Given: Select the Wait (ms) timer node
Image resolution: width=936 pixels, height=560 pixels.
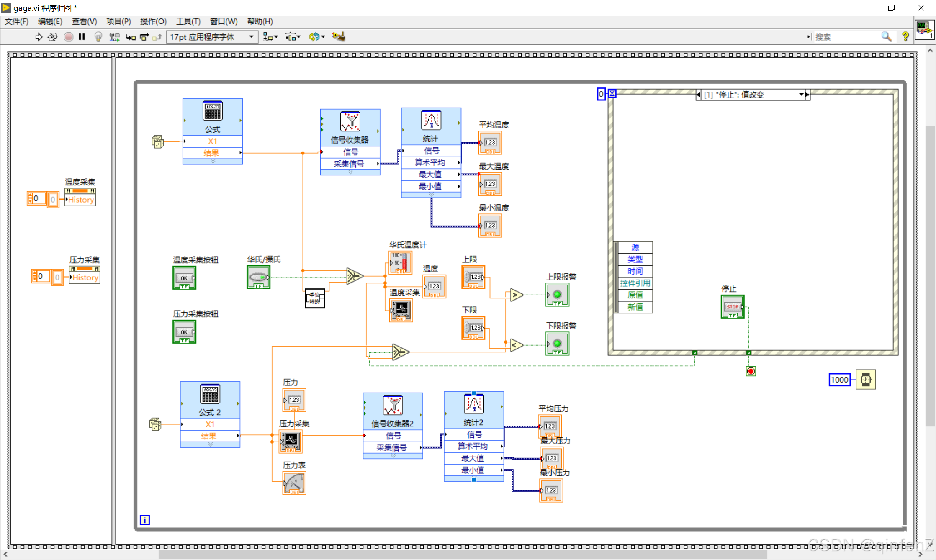Looking at the screenshot, I should coord(865,380).
